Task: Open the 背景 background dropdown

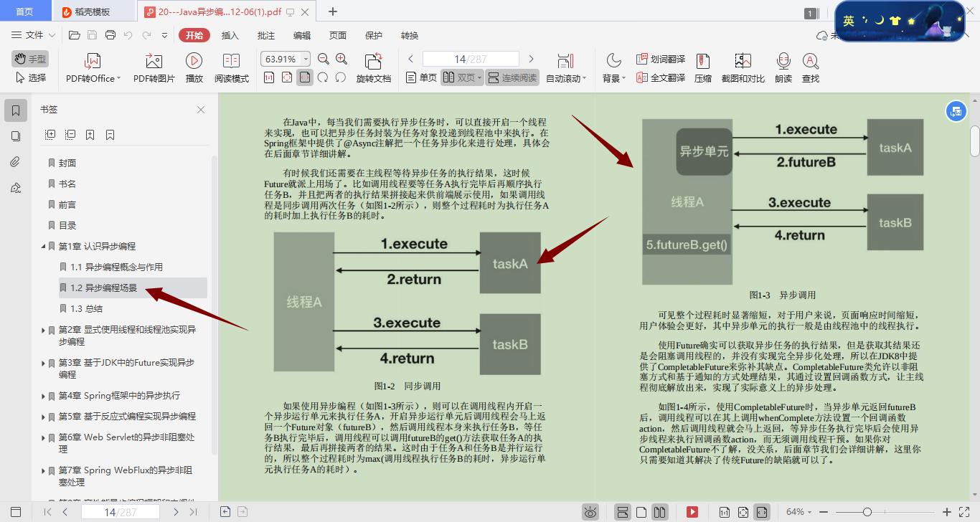Action: [x=623, y=79]
